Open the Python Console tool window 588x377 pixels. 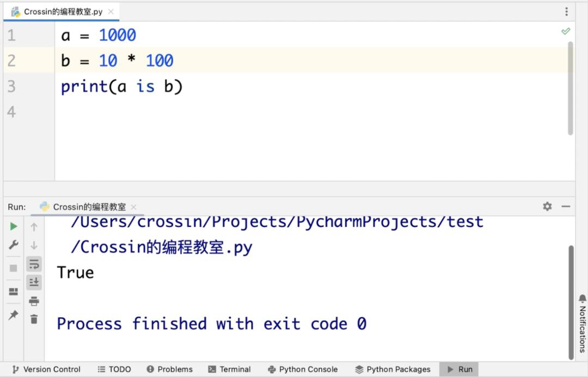pos(303,369)
